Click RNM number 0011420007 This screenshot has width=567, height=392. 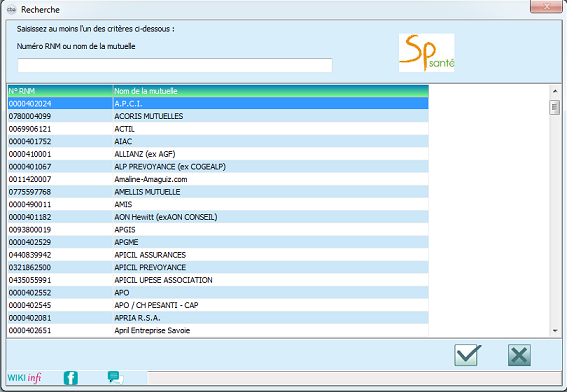pos(30,179)
